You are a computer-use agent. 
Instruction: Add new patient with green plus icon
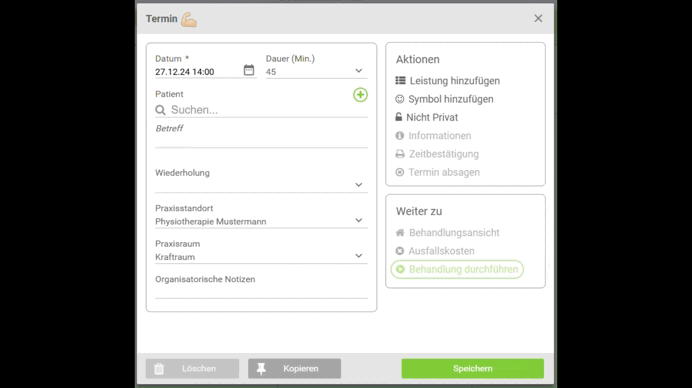360,94
